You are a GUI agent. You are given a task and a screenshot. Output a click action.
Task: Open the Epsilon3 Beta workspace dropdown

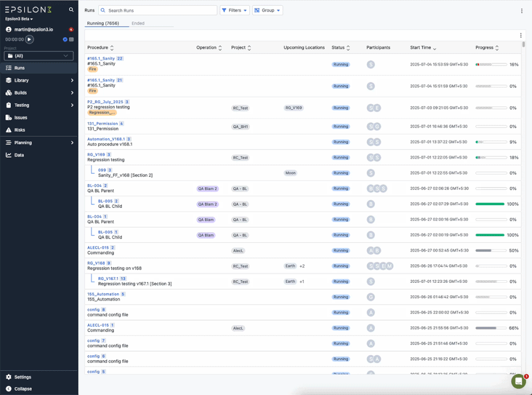tap(19, 19)
